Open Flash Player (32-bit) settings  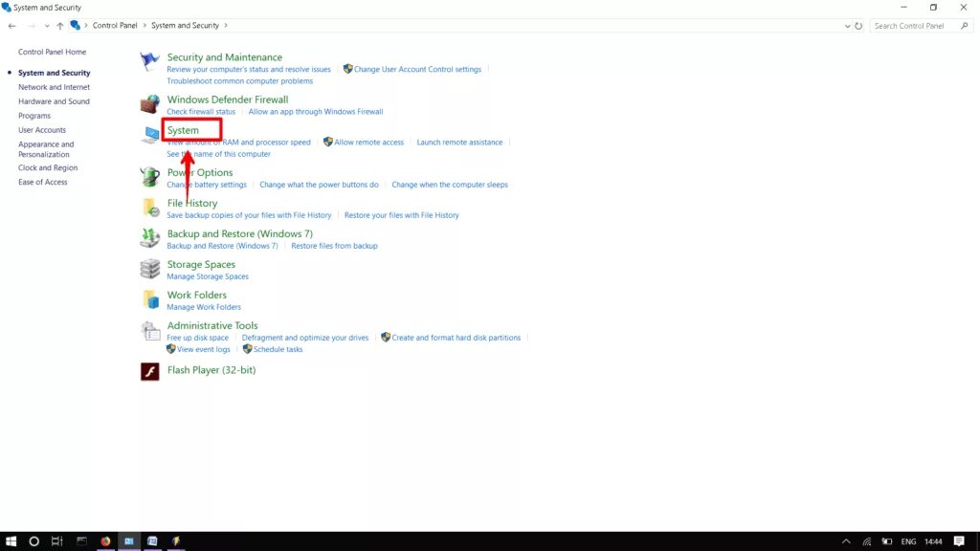(x=212, y=370)
